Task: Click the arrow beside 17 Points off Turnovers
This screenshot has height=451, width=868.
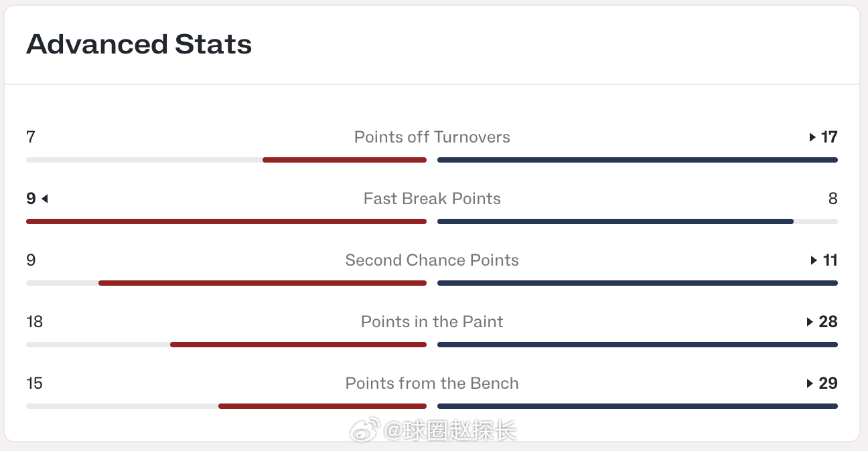Action: click(x=812, y=137)
